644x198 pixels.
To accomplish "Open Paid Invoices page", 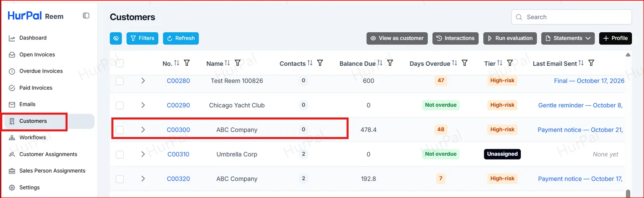I will [x=36, y=88].
